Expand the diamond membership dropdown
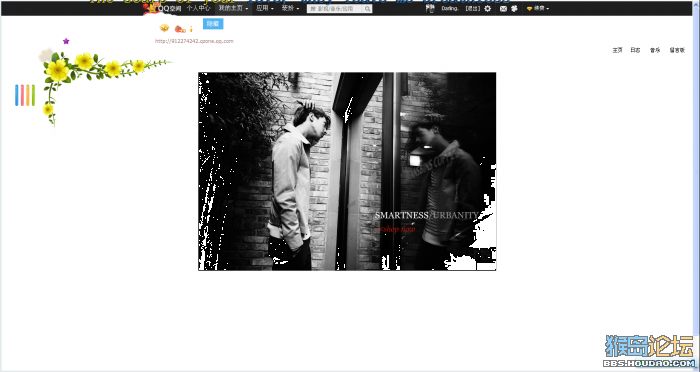The width and height of the screenshot is (700, 372). pyautogui.click(x=538, y=8)
